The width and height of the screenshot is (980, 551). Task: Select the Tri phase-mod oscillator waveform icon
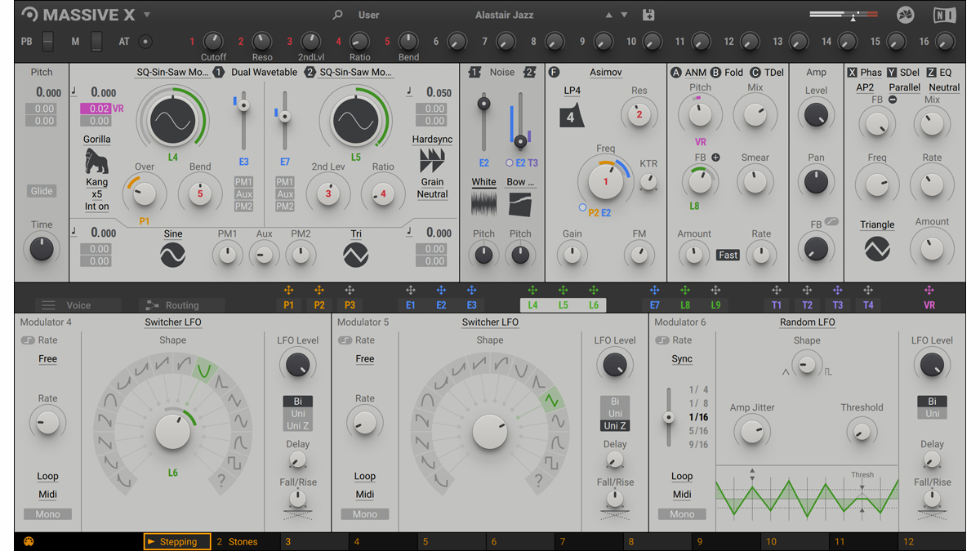356,256
